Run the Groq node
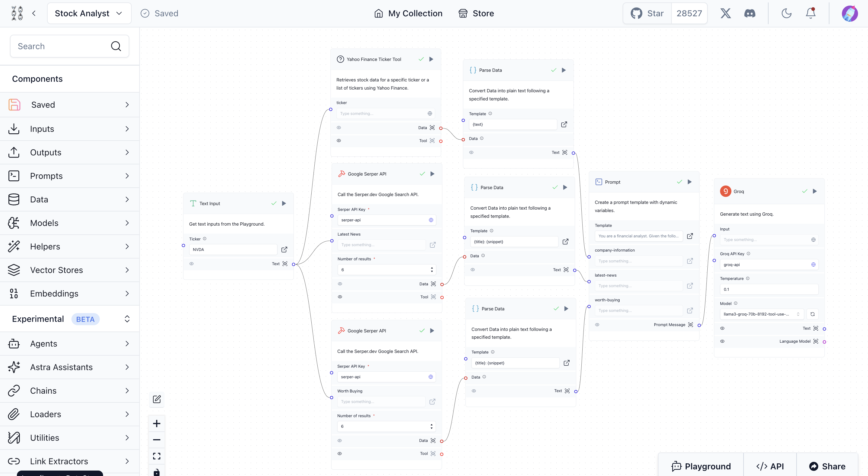This screenshot has height=476, width=868. (x=814, y=191)
